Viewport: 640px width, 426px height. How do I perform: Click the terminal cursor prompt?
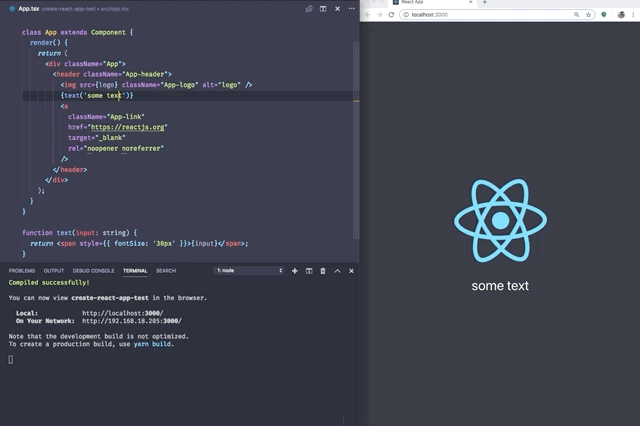[11, 359]
